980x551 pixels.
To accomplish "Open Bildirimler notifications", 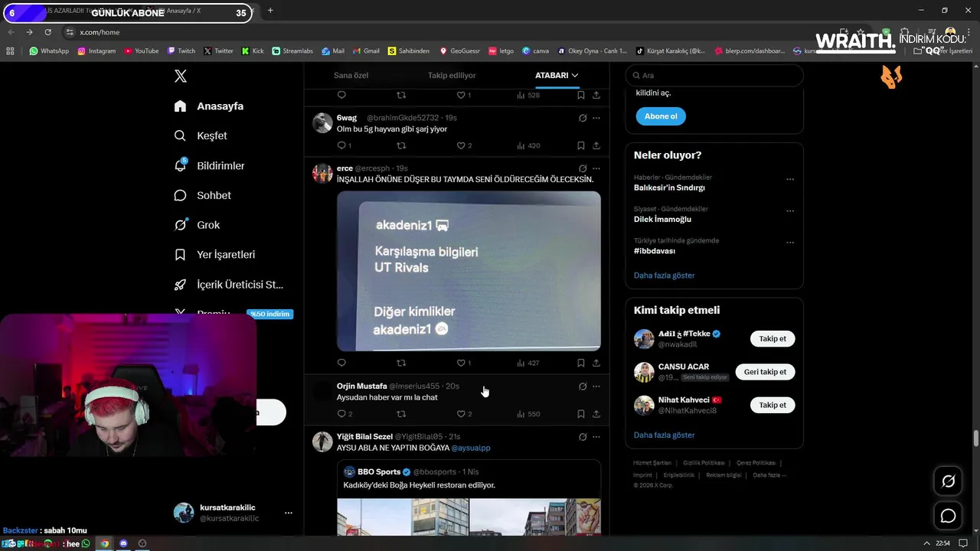I will [x=210, y=165].
